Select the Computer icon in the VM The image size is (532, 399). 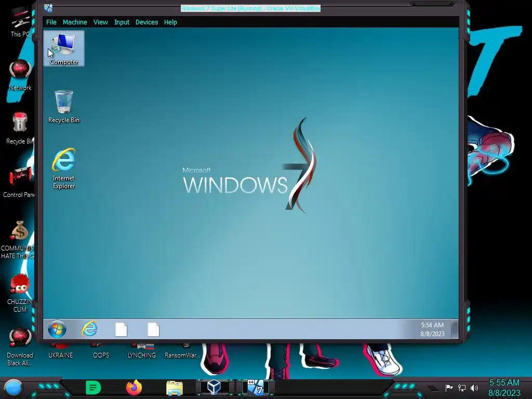click(64, 48)
